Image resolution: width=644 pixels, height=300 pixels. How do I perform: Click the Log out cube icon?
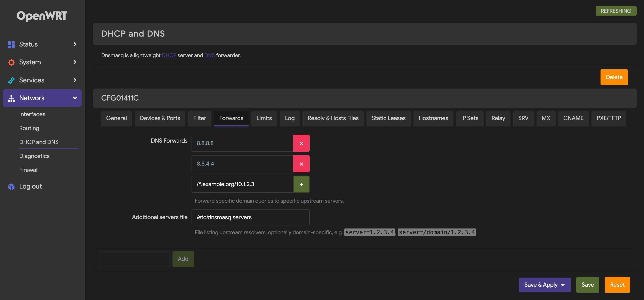[11, 187]
